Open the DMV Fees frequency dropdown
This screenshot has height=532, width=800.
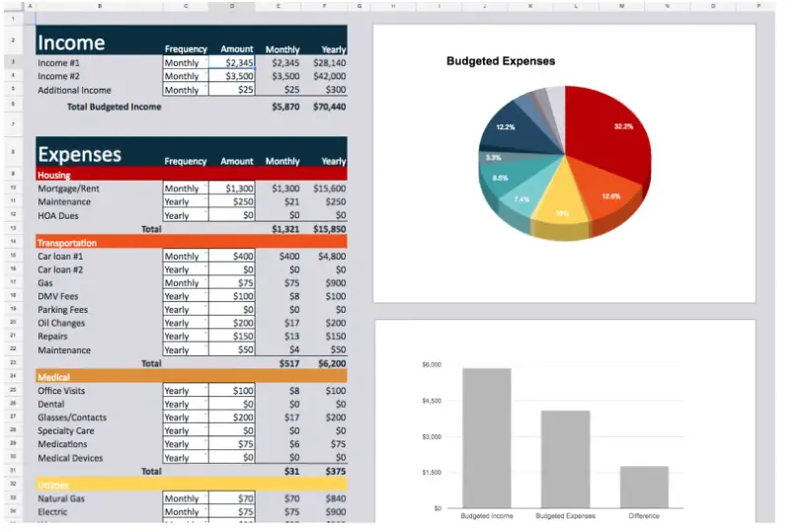[x=186, y=296]
